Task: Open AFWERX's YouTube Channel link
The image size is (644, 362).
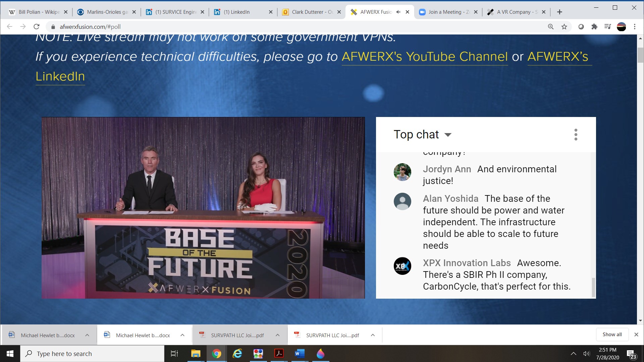Action: click(425, 56)
